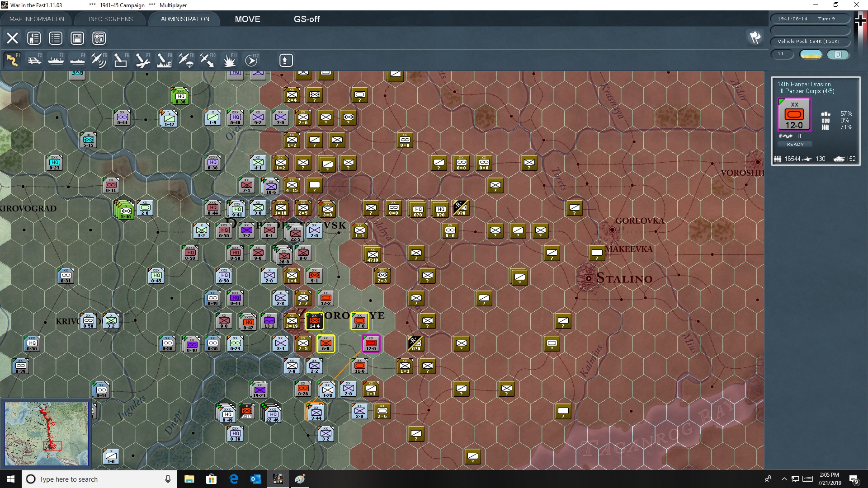Viewport: 868px width, 488px height.
Task: Open the list preferences icon
Action: point(56,38)
